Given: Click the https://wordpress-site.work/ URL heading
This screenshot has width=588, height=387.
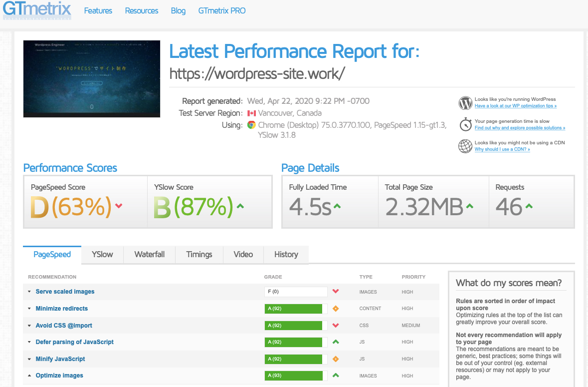Looking at the screenshot, I should click(257, 74).
